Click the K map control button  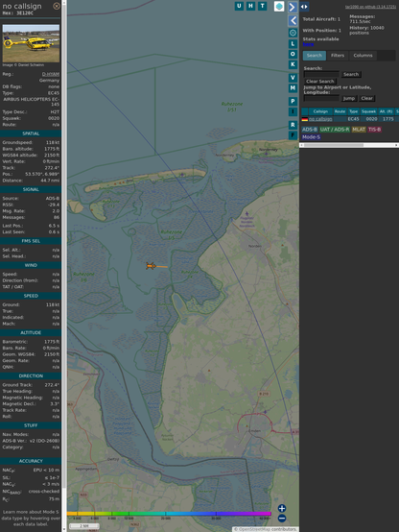click(x=293, y=64)
